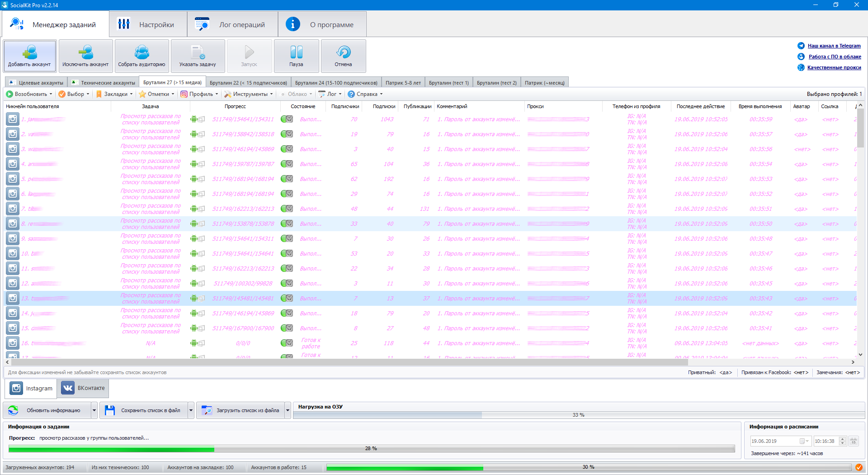Click Обновить информацию button
Image resolution: width=868 pixels, height=475 pixels.
pos(47,410)
